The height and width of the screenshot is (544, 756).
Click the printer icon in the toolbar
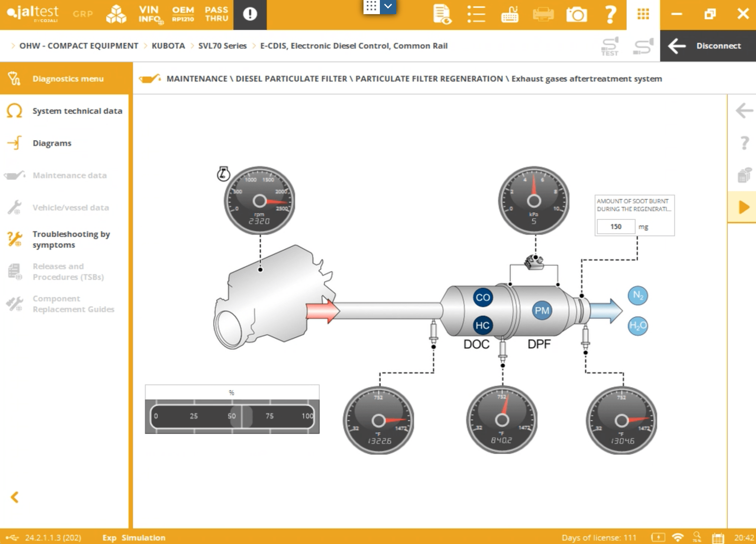click(x=543, y=14)
